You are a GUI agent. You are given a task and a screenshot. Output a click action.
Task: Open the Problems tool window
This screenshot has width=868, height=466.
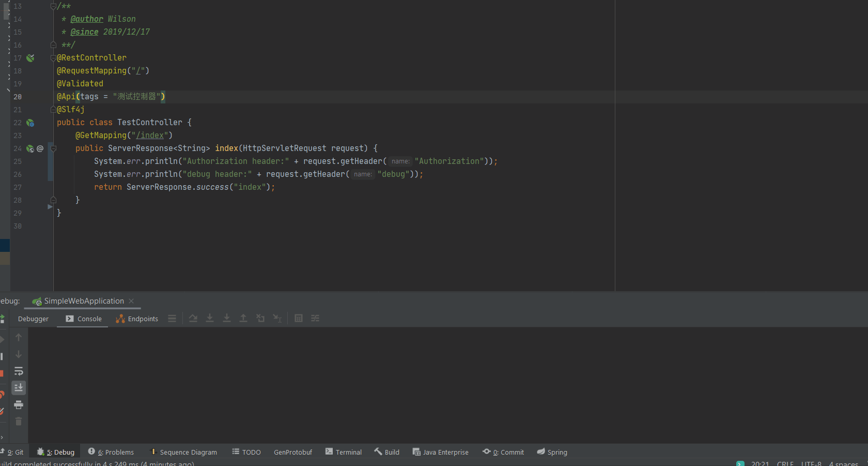point(111,452)
